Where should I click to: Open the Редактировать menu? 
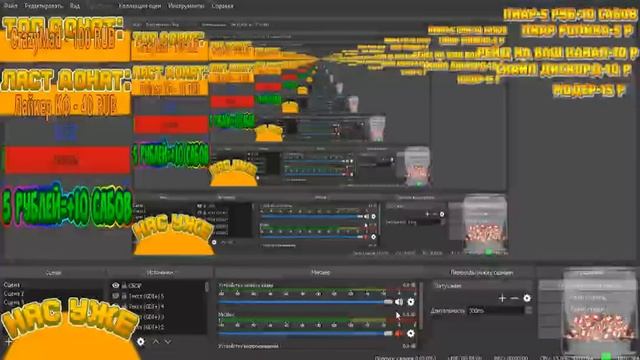point(44,6)
